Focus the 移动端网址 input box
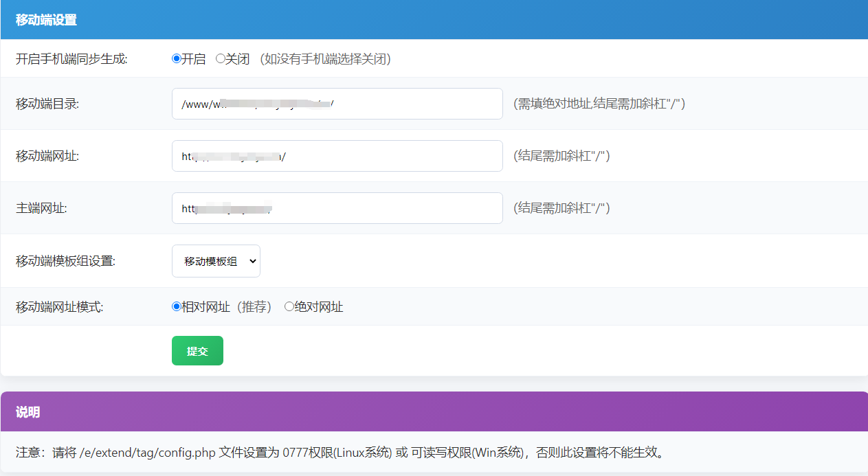The height and width of the screenshot is (476, 868). tap(337, 156)
